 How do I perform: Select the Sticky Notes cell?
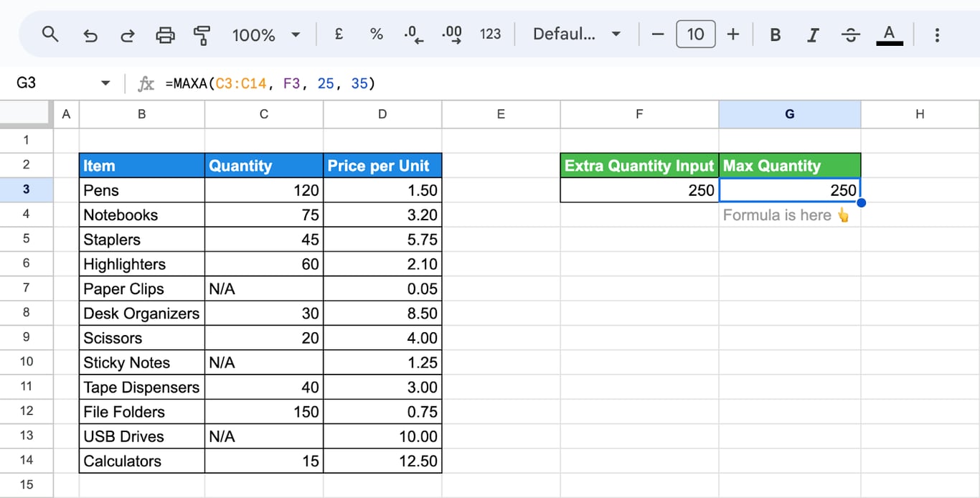pos(141,362)
